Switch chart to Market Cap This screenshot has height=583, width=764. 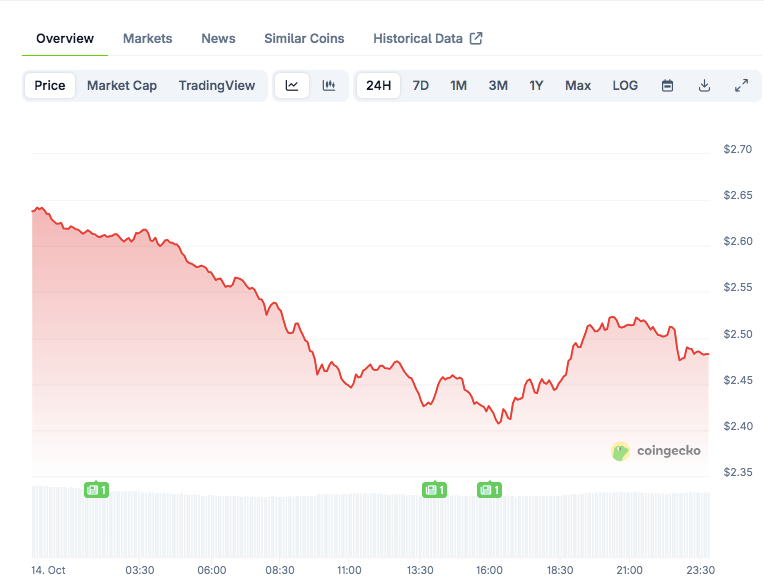coord(122,86)
